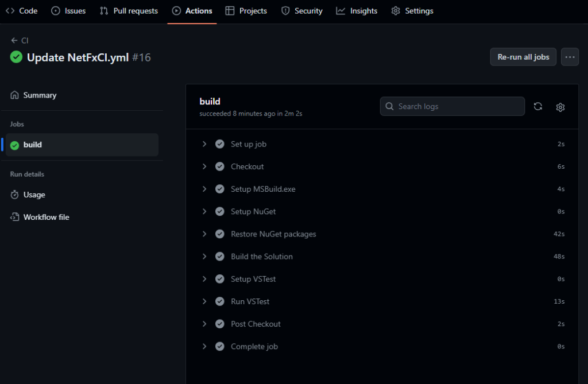
Task: Expand the Restore NuGet packages step
Action: pos(204,234)
